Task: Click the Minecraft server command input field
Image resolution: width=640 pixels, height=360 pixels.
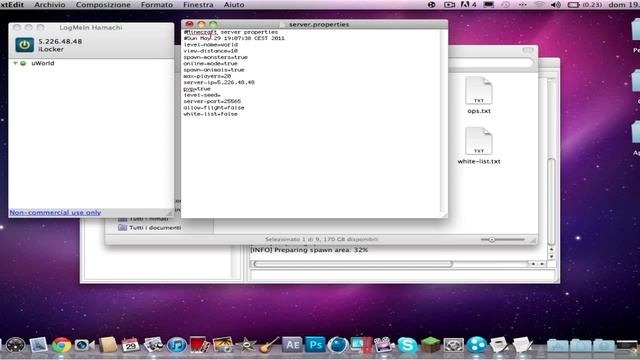Action: (x=403, y=275)
